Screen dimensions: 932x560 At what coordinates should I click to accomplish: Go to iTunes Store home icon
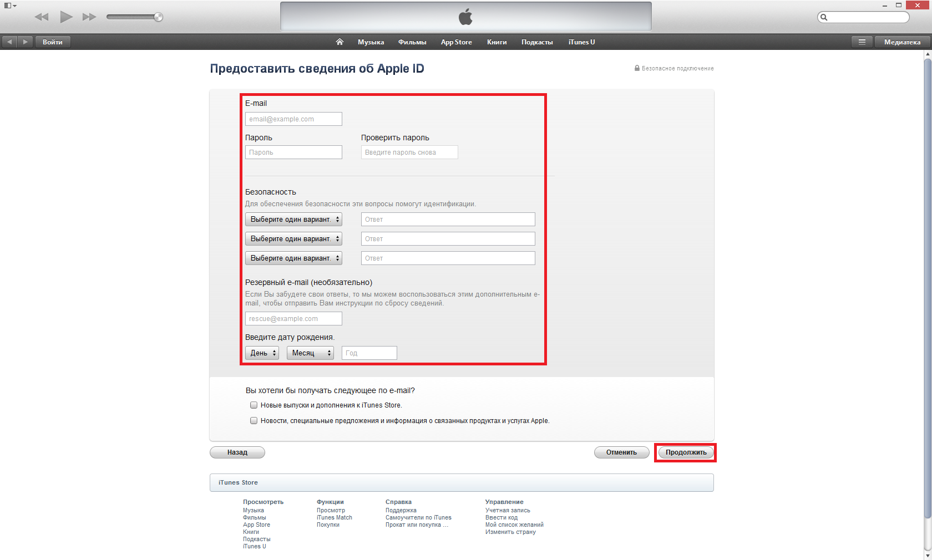click(x=340, y=42)
